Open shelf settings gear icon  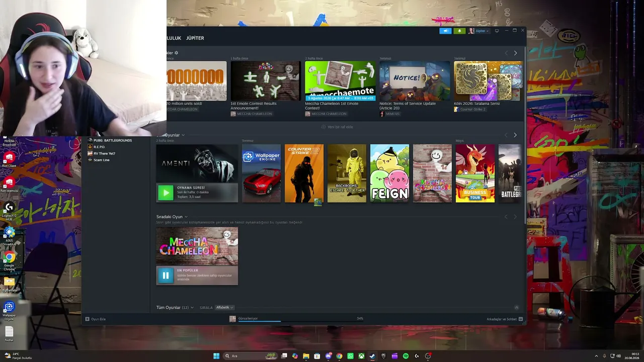click(176, 53)
